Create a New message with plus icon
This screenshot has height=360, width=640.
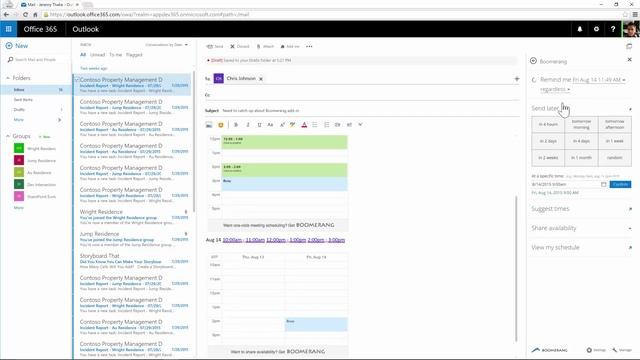(17, 46)
